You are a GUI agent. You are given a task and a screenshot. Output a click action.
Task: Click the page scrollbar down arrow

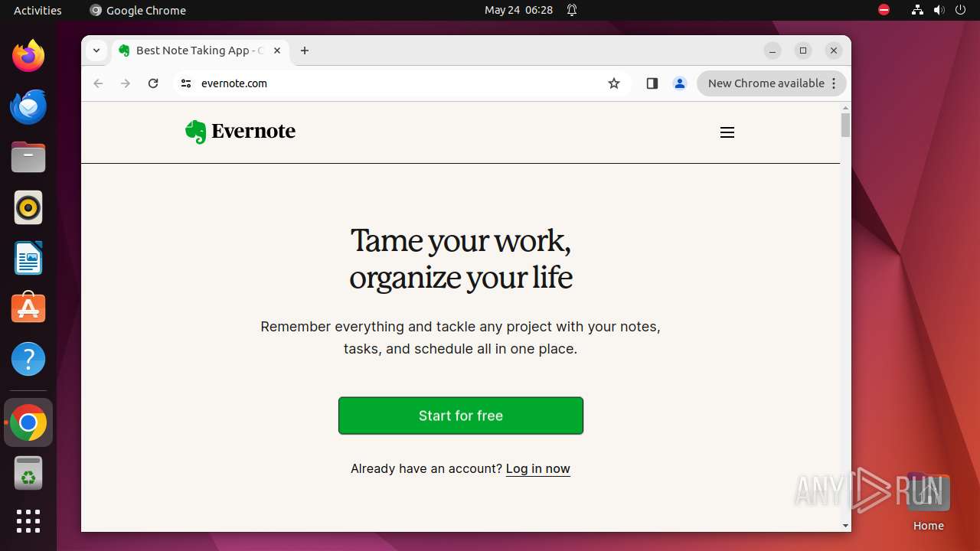click(845, 526)
